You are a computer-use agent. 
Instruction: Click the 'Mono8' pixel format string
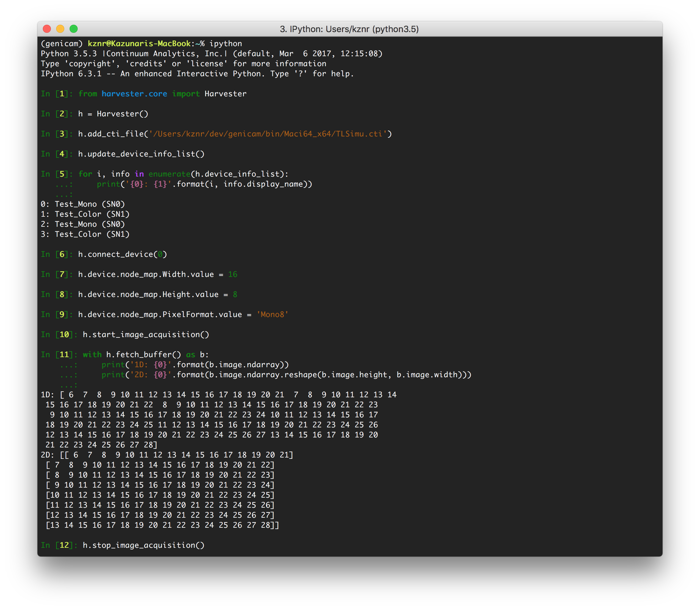point(272,314)
